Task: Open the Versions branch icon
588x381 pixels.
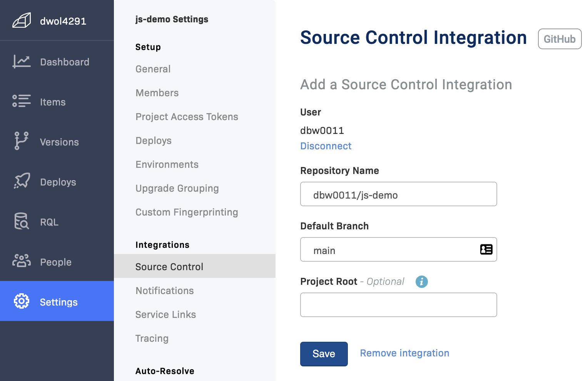Action: pyautogui.click(x=22, y=141)
